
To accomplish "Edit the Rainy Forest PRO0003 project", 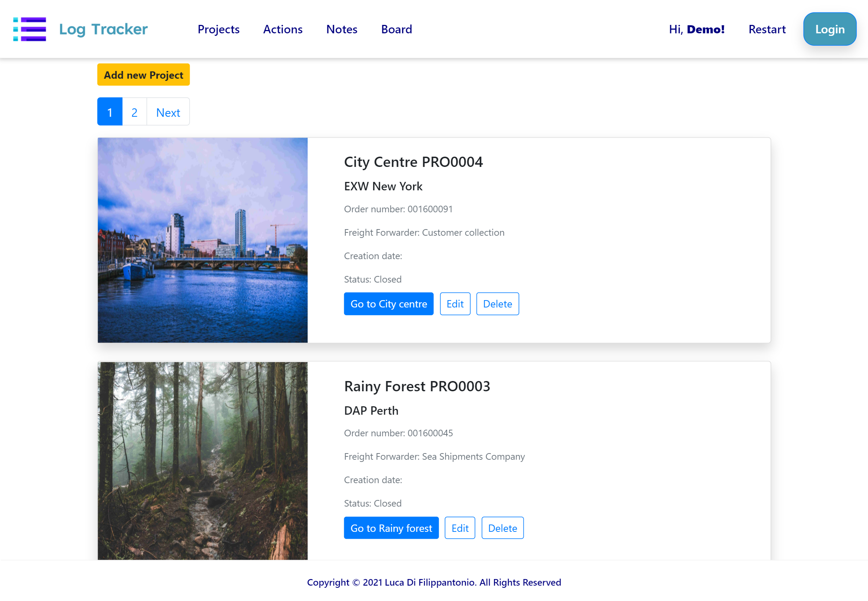I will 460,528.
